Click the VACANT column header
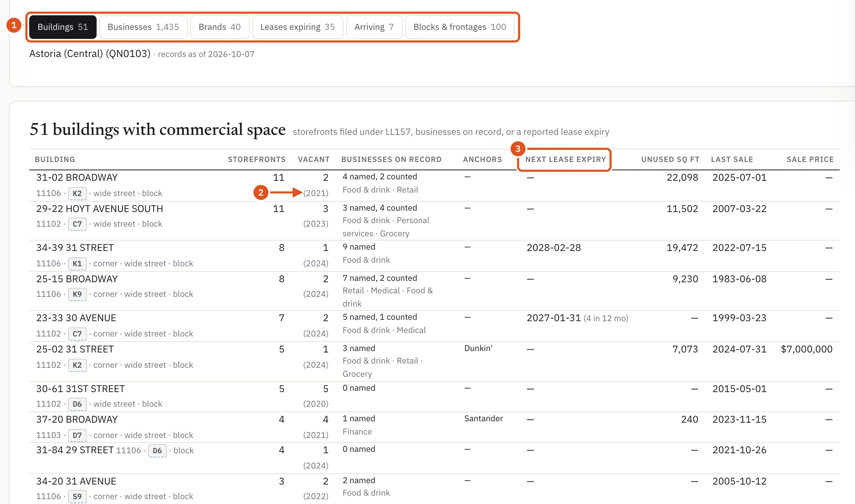 click(x=313, y=160)
